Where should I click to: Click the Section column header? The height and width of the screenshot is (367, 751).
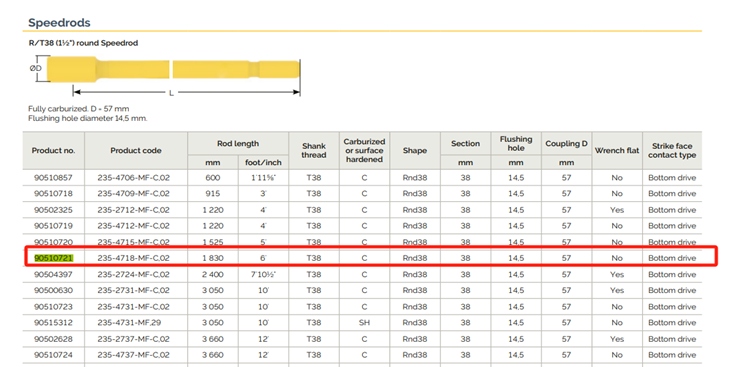pyautogui.click(x=466, y=143)
